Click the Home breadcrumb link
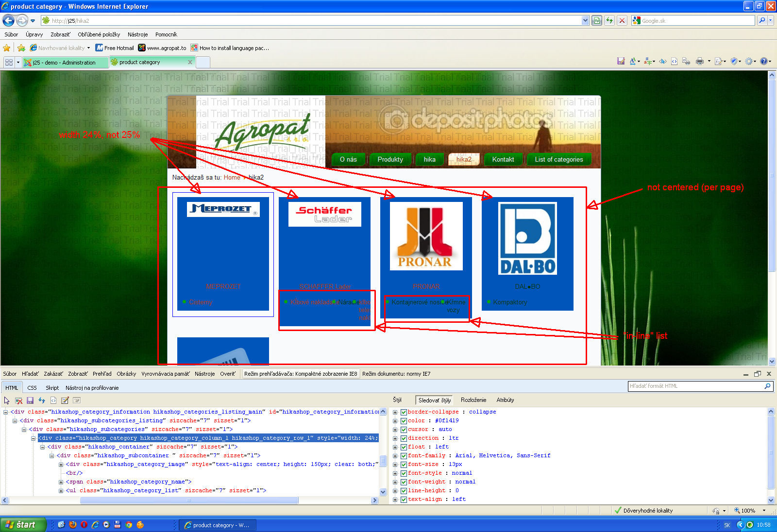777x532 pixels. click(x=232, y=178)
